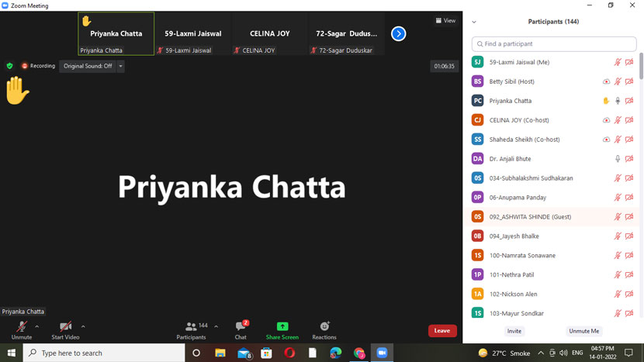Click the green encryption shield icon
Image resolution: width=644 pixels, height=362 pixels.
9,66
